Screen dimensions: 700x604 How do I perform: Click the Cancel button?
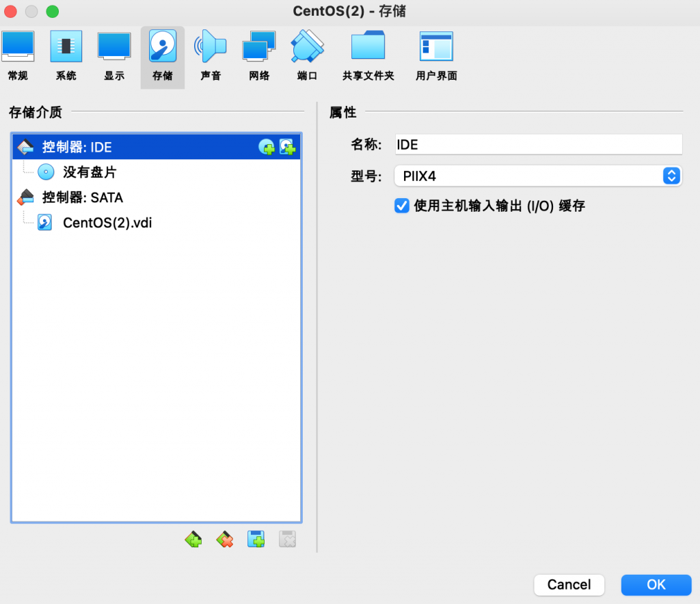(x=569, y=584)
